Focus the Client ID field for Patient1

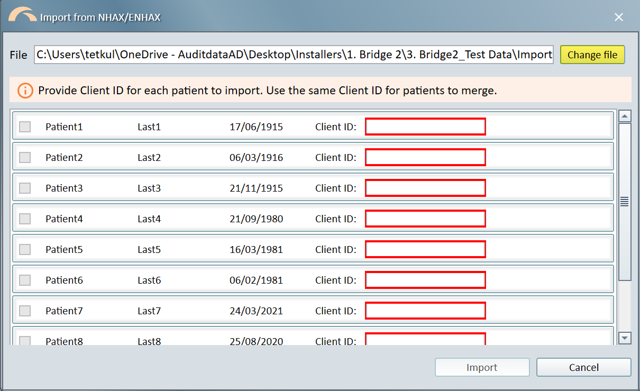(425, 127)
